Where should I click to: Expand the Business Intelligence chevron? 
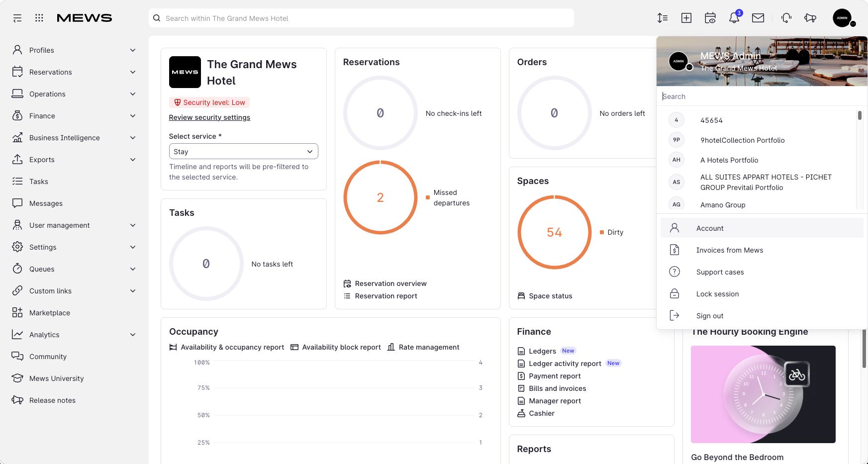click(133, 138)
